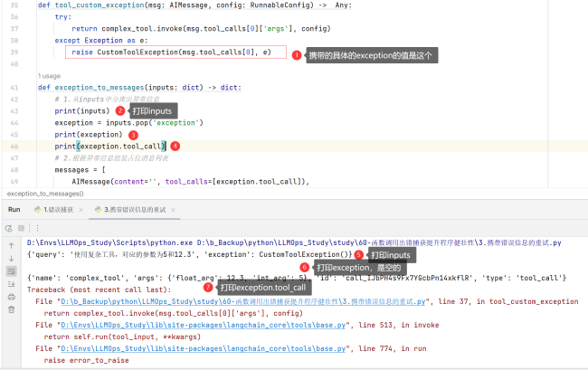Click gutter line number 46
Viewport: 588px width, 370px height.
tap(14, 147)
